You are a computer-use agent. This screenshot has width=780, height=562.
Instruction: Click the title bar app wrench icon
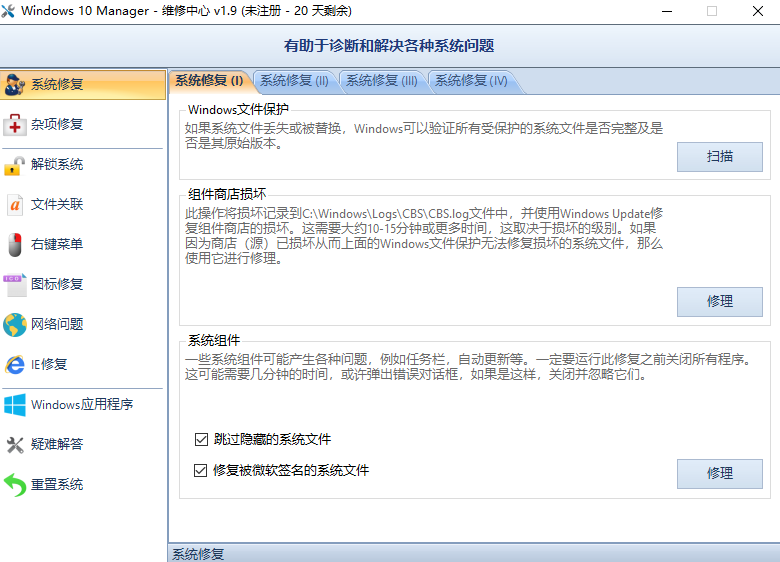(8, 11)
